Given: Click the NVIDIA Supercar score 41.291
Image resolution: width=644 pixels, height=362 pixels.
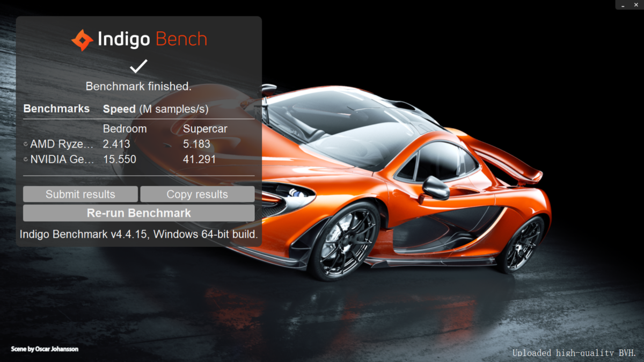Looking at the screenshot, I should 200,160.
